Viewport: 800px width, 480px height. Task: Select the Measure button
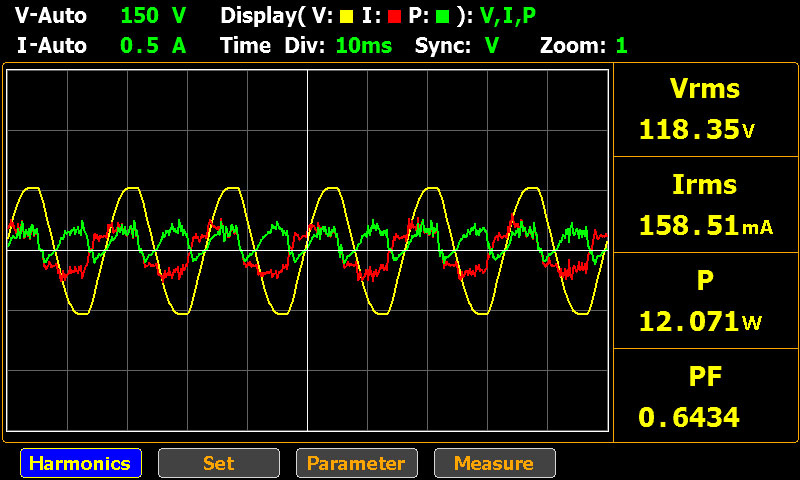click(x=494, y=463)
